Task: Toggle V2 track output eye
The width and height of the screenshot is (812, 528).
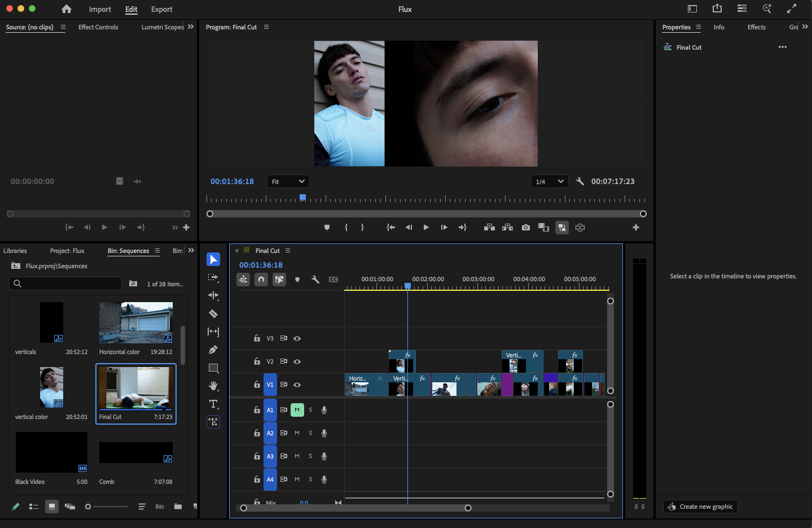Action: (x=297, y=361)
